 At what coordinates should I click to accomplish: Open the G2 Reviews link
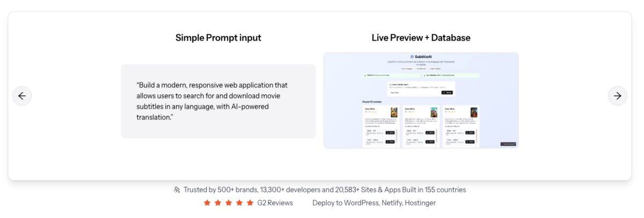click(x=275, y=203)
